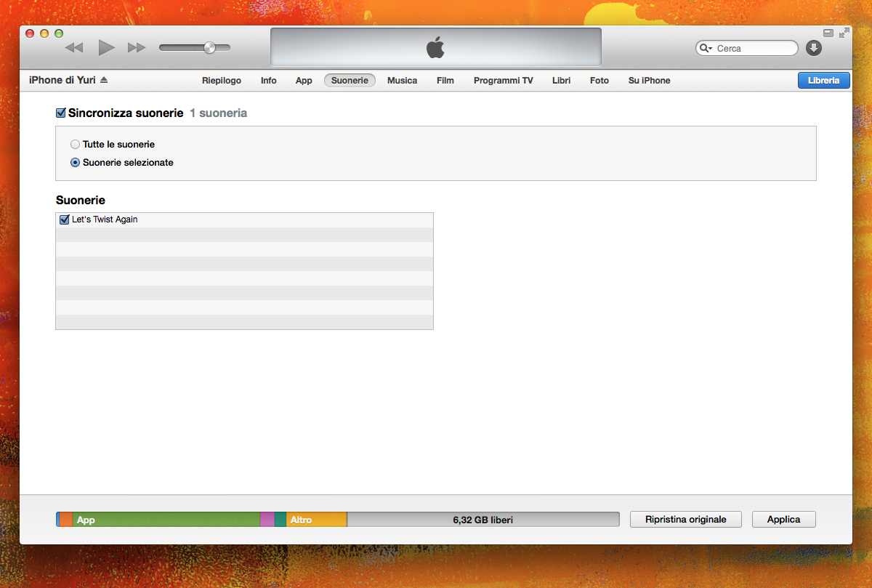The width and height of the screenshot is (872, 588).
Task: Click the Applica button
Action: 784,520
